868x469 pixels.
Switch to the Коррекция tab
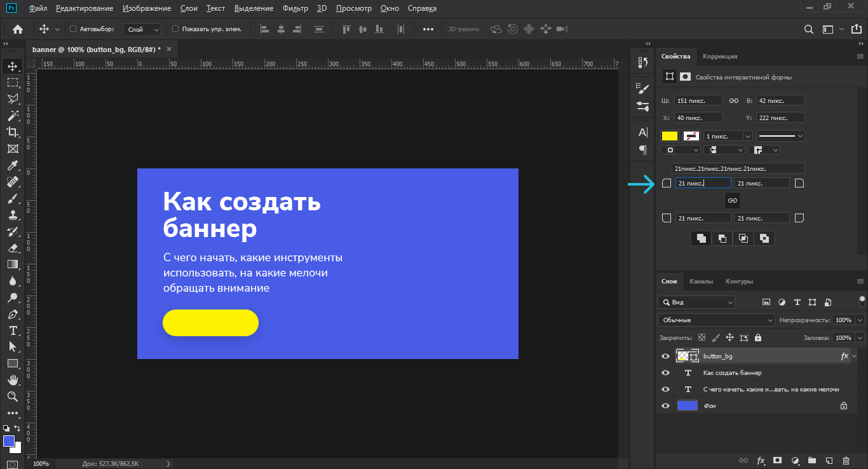click(720, 57)
